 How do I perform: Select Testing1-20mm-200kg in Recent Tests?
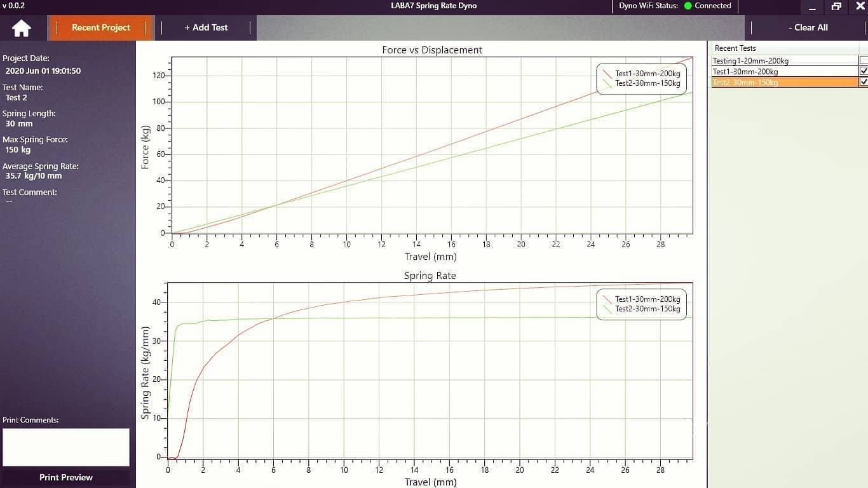[x=785, y=61]
